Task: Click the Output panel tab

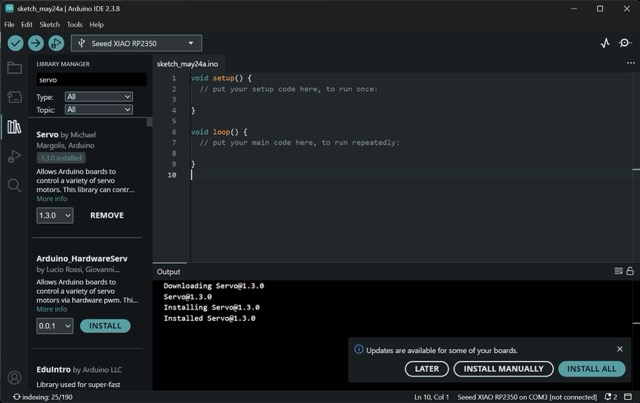Action: pos(169,272)
